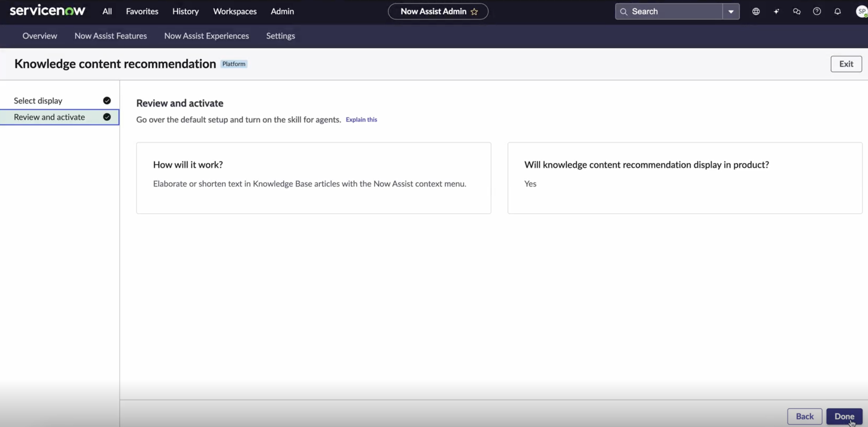Viewport: 868px width, 427px height.
Task: Click checkmark beside Select display step
Action: point(107,100)
